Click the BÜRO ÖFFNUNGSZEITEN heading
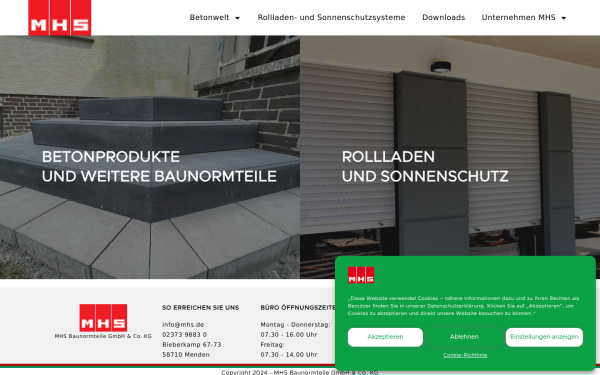 298,308
